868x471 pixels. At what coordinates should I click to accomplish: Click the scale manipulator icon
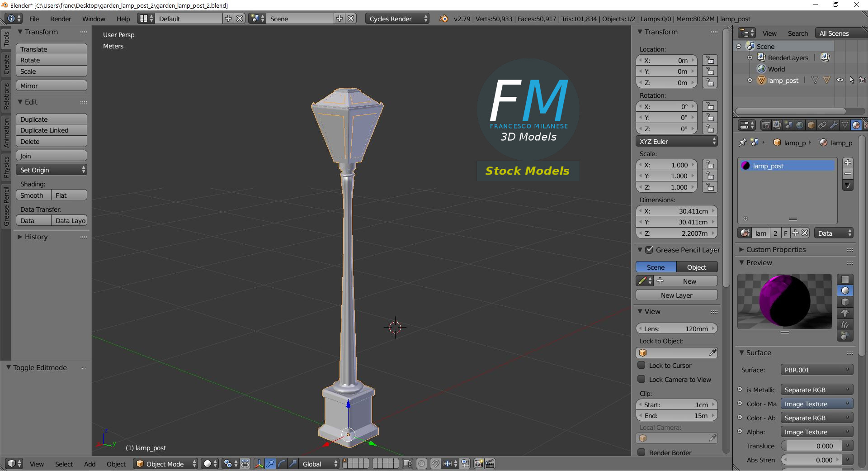point(293,464)
